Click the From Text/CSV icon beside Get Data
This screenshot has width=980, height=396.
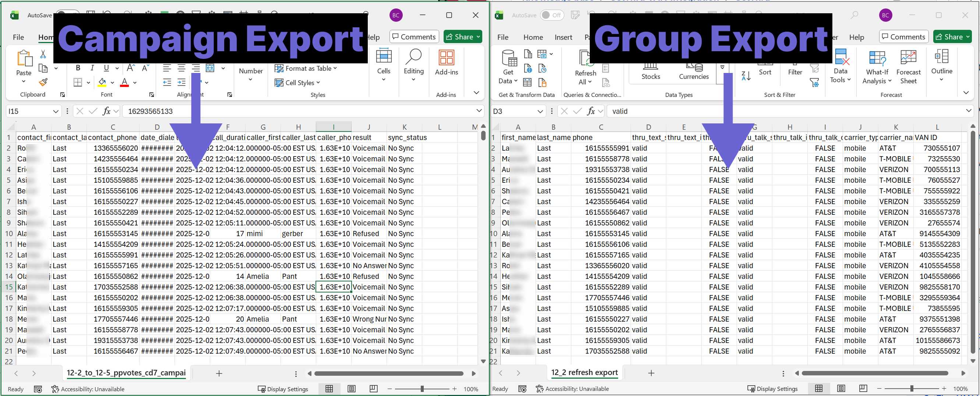click(528, 54)
